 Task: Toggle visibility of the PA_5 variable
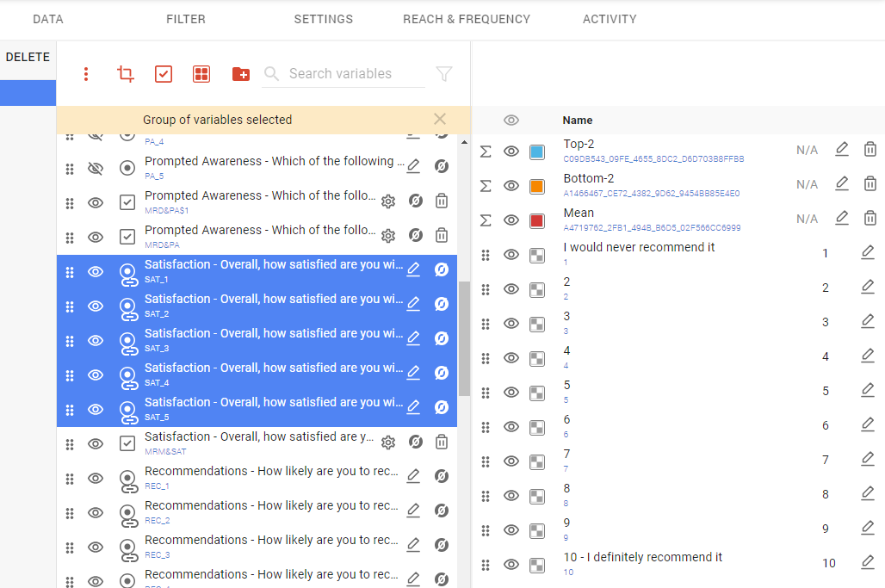pos(96,168)
